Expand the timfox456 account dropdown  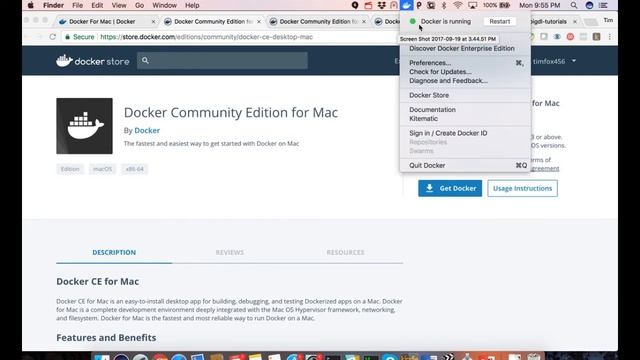coord(555,61)
